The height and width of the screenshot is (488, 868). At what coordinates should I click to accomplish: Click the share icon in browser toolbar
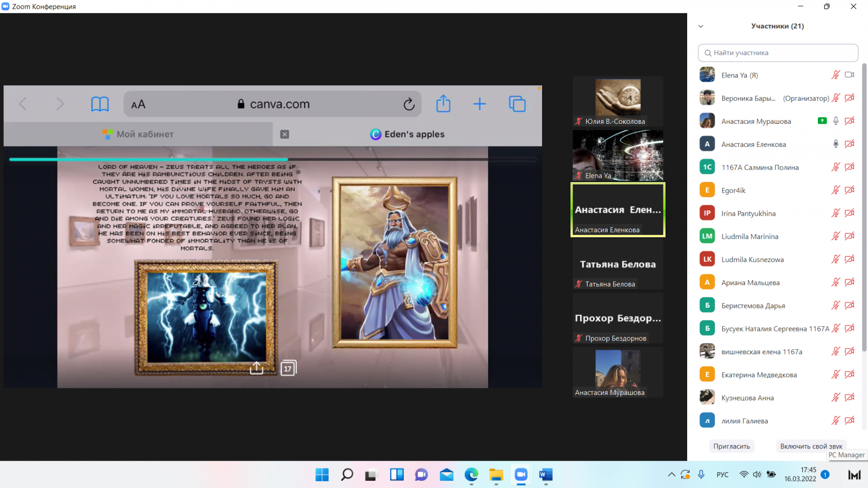(443, 104)
